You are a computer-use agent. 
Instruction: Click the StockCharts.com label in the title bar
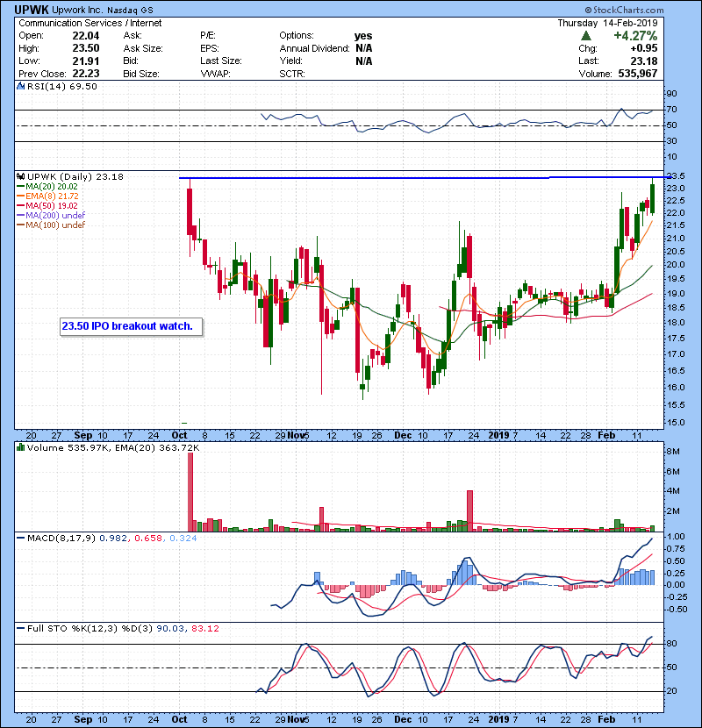coord(624,10)
